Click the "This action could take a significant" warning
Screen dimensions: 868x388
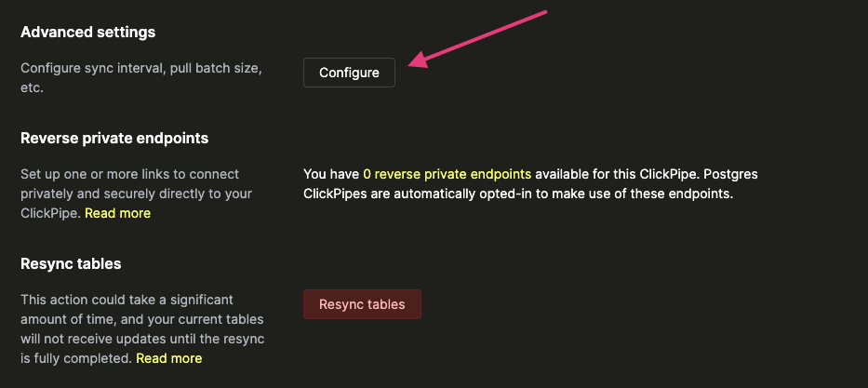tap(125, 300)
